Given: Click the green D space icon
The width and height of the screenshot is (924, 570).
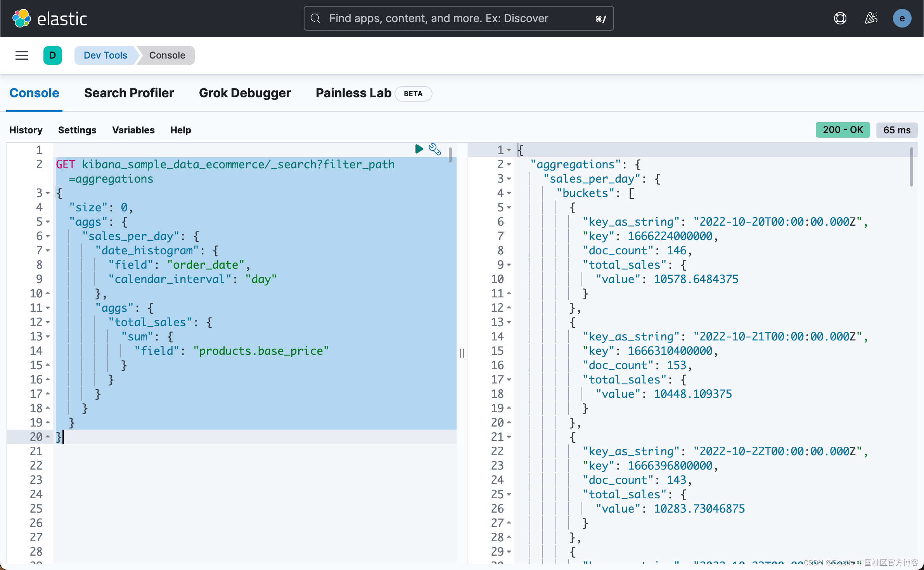Looking at the screenshot, I should 53,55.
